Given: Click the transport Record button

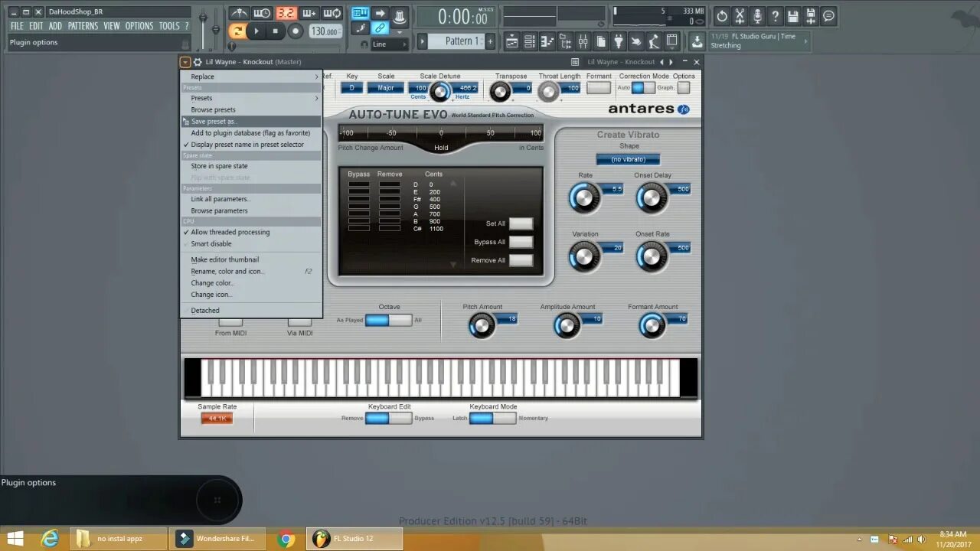Looking at the screenshot, I should click(296, 31).
